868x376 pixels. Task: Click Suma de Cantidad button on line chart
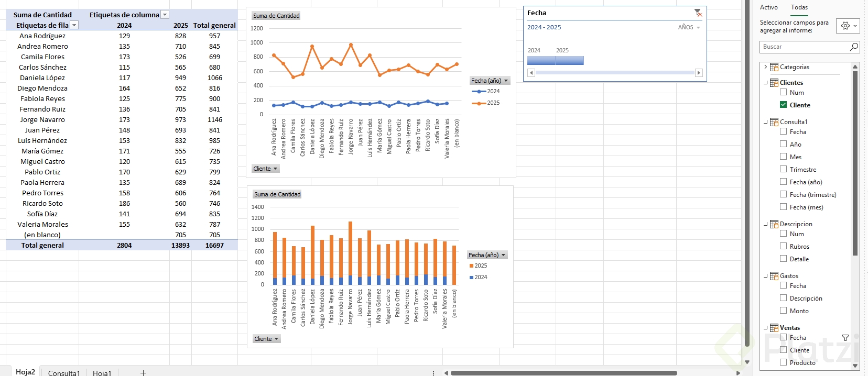click(x=276, y=16)
